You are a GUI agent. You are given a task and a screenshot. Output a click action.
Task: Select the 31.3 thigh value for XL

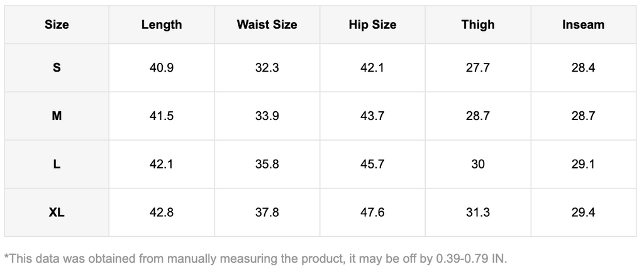click(x=478, y=213)
